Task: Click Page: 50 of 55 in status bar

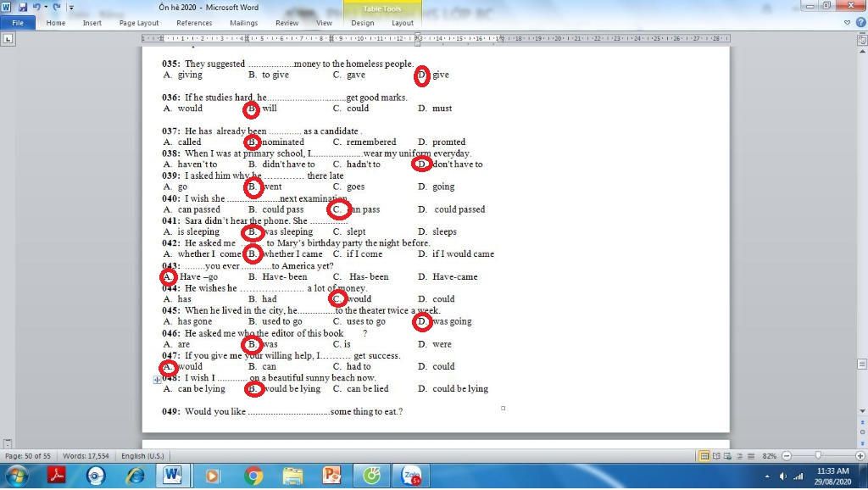Action: [28, 456]
